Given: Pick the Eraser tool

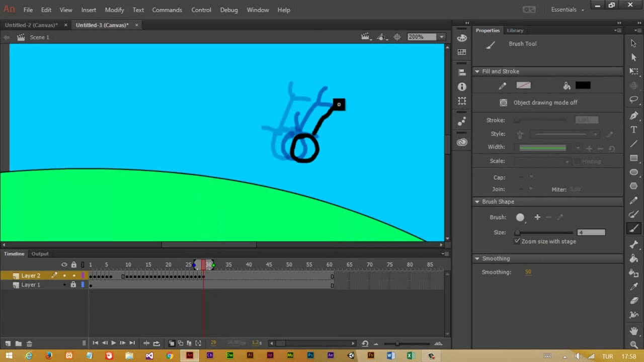Looking at the screenshot, I should pos(634,301).
